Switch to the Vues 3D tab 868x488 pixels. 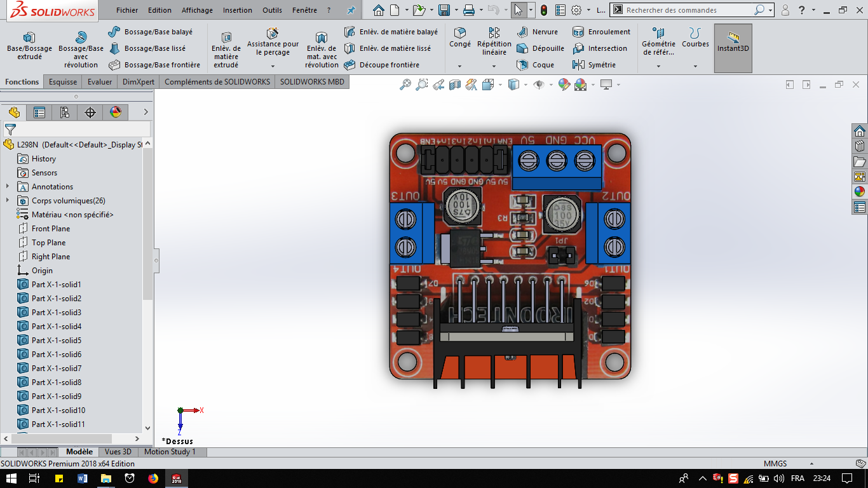(118, 452)
